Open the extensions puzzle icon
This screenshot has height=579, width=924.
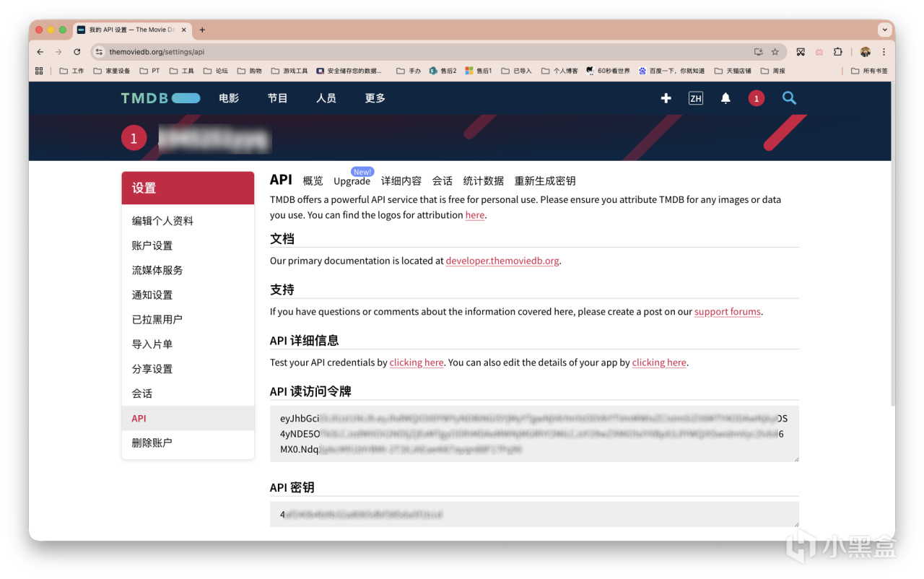[838, 52]
